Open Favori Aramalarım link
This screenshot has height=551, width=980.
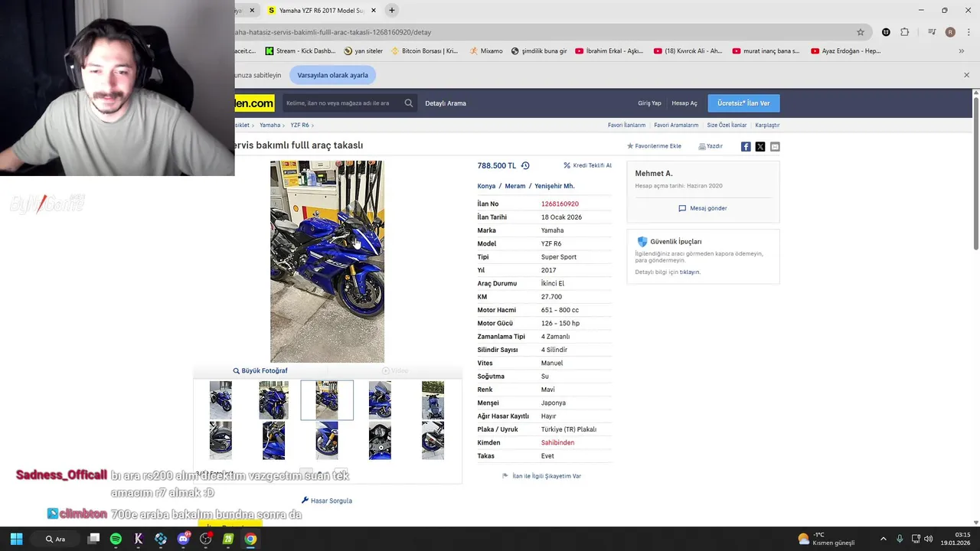coord(676,125)
